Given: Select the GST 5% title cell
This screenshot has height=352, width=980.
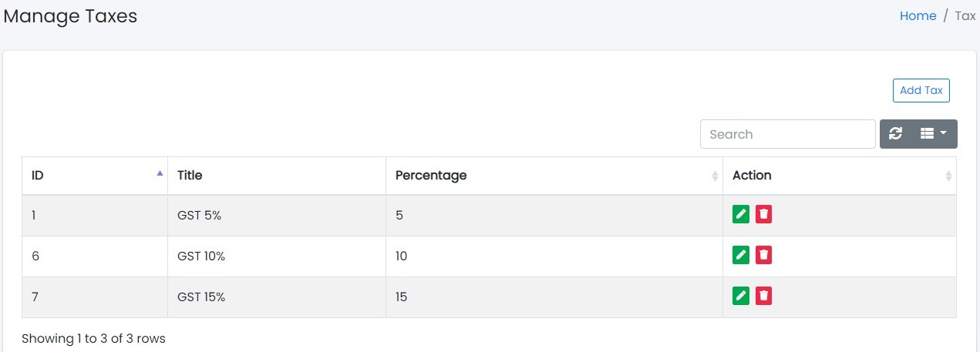Looking at the screenshot, I should click(199, 216).
